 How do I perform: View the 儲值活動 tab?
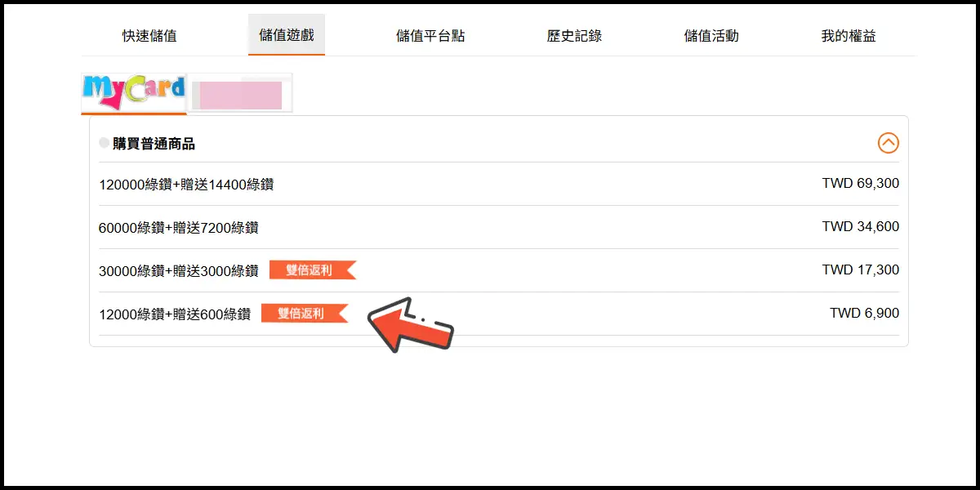[x=711, y=35]
